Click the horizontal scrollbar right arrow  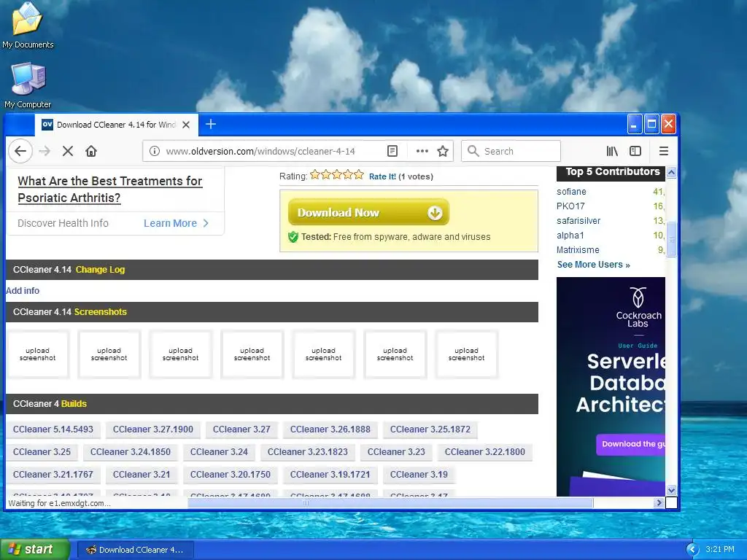pos(659,502)
